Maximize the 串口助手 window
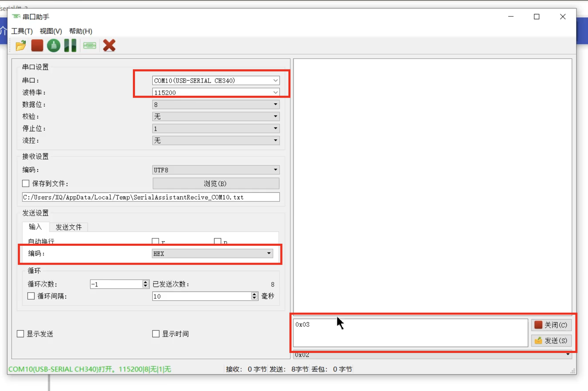 point(537,16)
